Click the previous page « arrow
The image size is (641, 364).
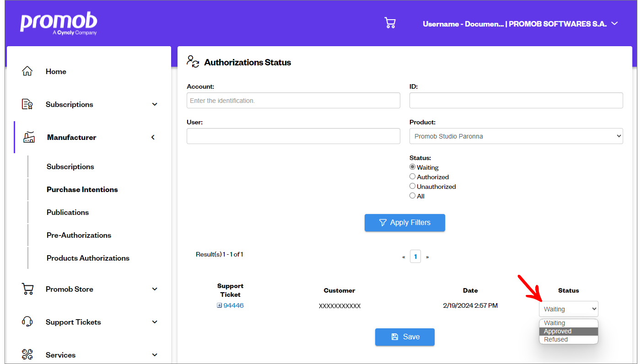(x=404, y=257)
